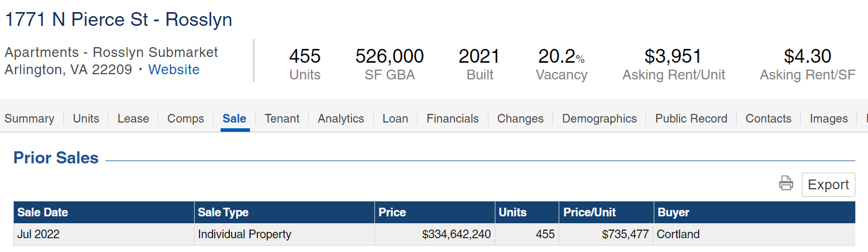Open the property Website link
Image resolution: width=868 pixels, height=252 pixels.
pyautogui.click(x=174, y=70)
